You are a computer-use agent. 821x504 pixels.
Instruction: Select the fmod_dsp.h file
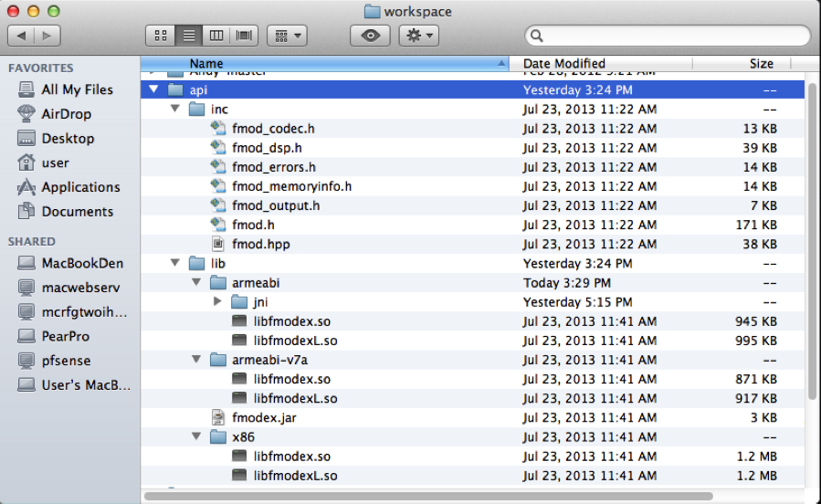click(x=267, y=148)
